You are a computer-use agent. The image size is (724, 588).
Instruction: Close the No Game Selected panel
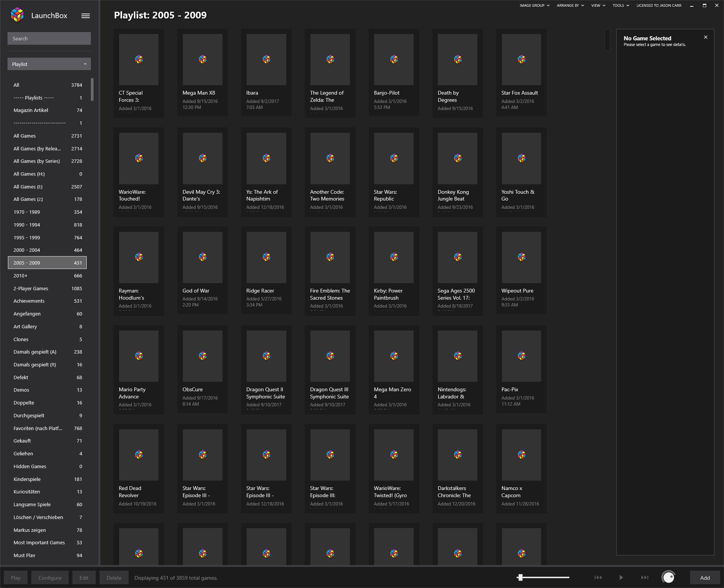(706, 37)
